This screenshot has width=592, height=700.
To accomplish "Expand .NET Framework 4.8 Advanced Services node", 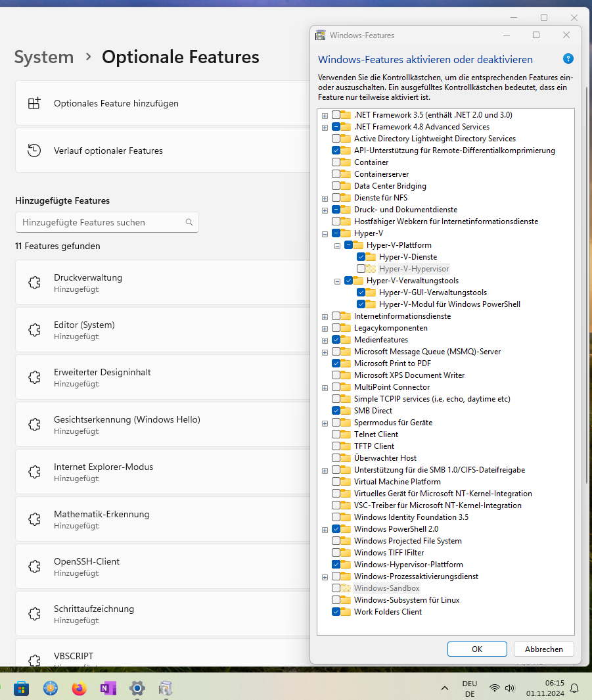I will [325, 128].
